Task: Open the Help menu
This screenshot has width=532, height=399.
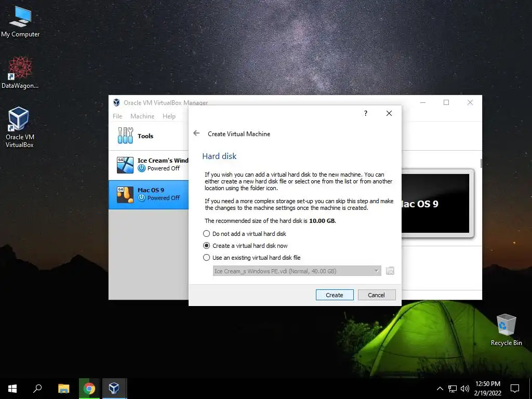Action: [169, 116]
